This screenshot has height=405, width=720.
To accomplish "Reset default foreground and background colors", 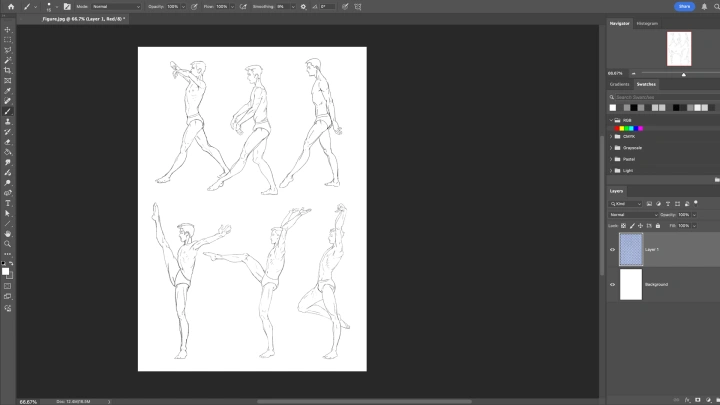I will (3, 264).
